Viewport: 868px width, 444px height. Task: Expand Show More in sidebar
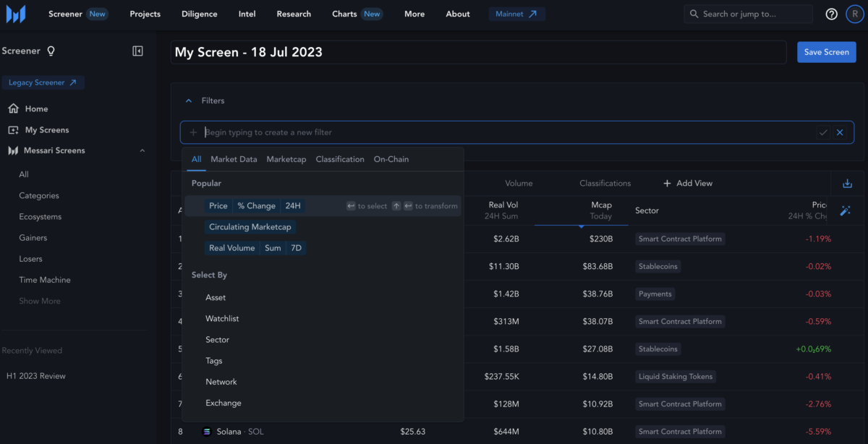coord(40,301)
